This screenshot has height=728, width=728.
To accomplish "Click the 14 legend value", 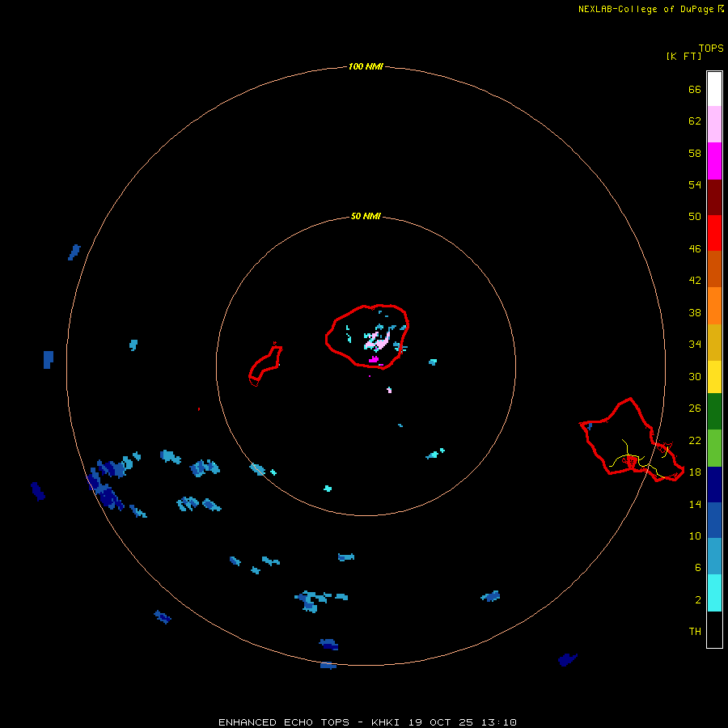I will (695, 504).
